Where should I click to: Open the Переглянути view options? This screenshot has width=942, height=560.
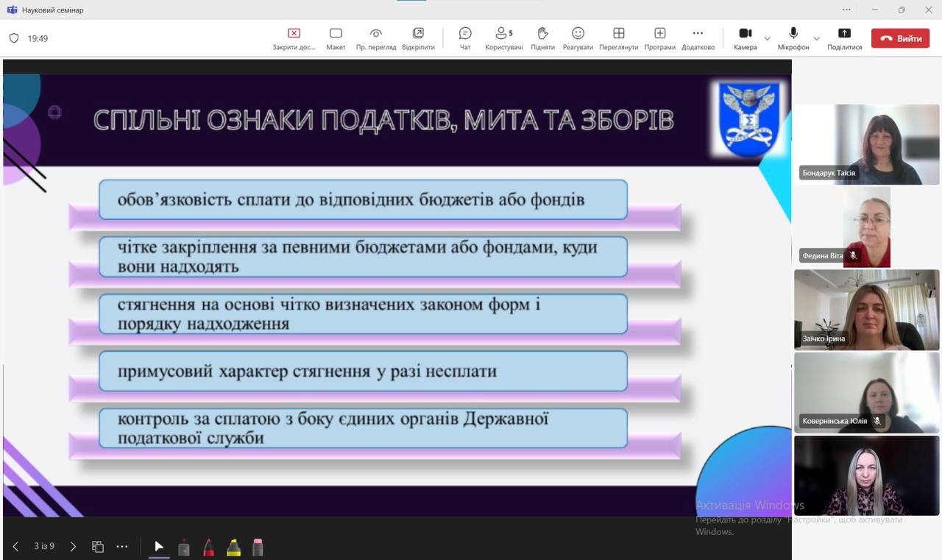(618, 38)
